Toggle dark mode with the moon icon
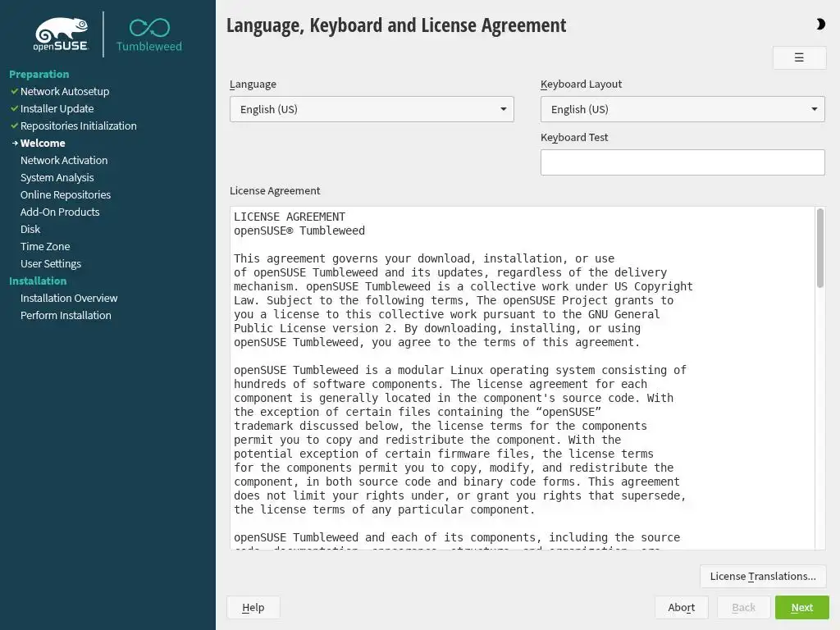The image size is (840, 630). pos(820,24)
